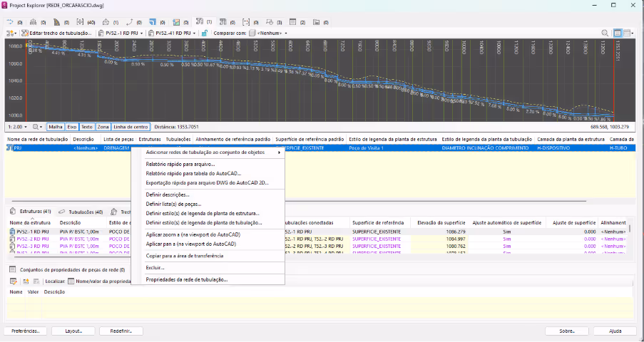The image size is (644, 342).
Task: Open the Pressure Networks tab next to Pipe Networks
Action: [227, 22]
